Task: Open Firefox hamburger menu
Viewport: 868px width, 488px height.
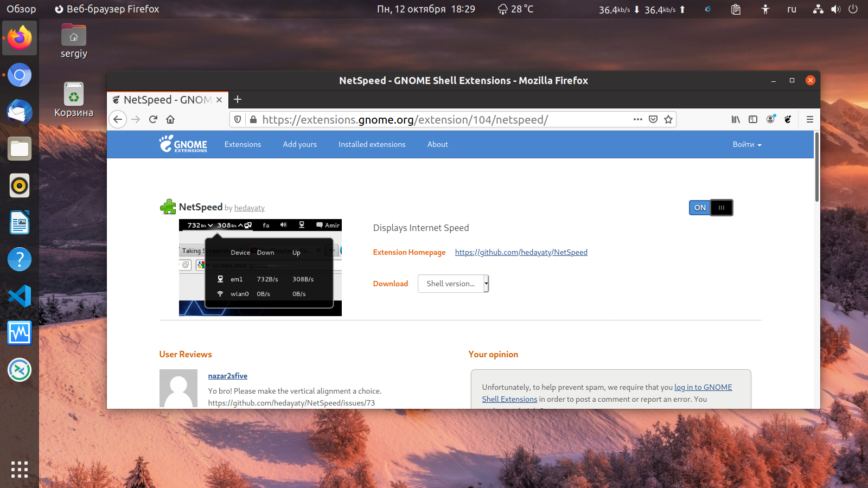Action: pyautogui.click(x=810, y=119)
